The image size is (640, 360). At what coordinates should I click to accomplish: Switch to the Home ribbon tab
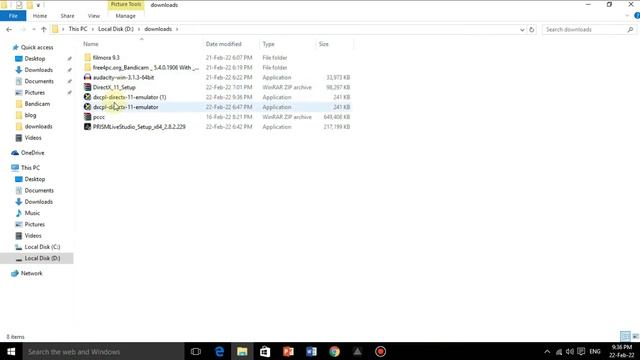click(40, 16)
